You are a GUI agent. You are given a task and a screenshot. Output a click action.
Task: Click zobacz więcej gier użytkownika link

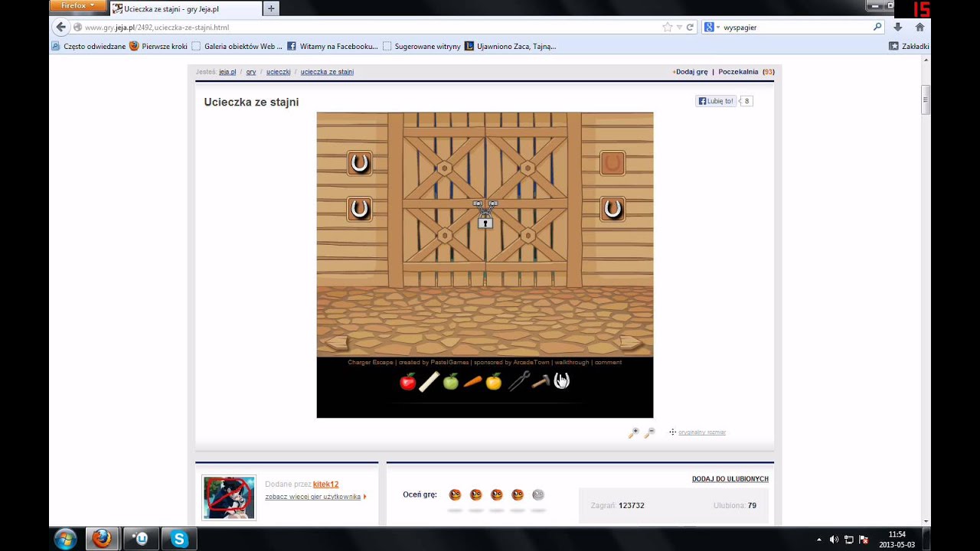point(313,497)
